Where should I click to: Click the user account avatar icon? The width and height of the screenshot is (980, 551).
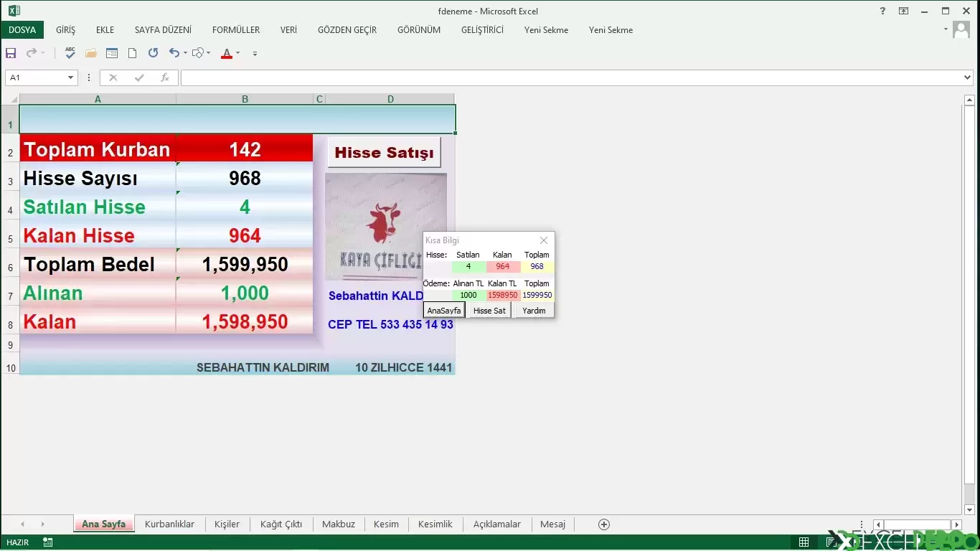[x=961, y=30]
